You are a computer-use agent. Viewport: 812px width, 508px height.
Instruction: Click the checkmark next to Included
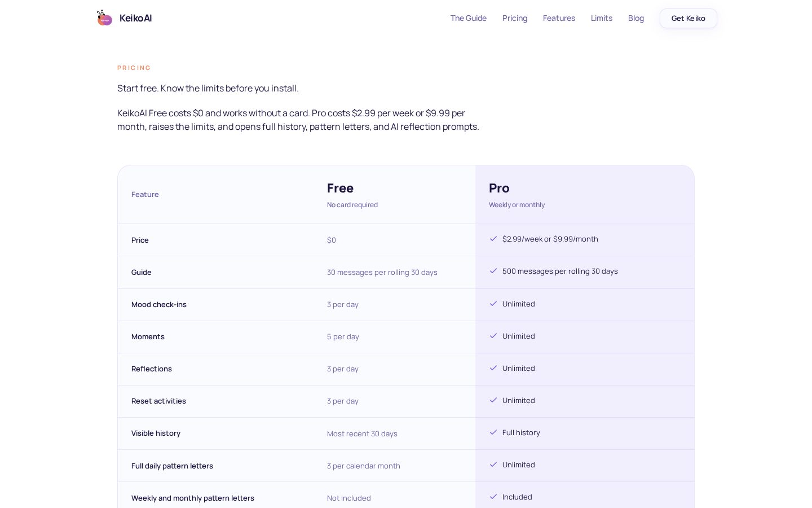[x=493, y=497]
